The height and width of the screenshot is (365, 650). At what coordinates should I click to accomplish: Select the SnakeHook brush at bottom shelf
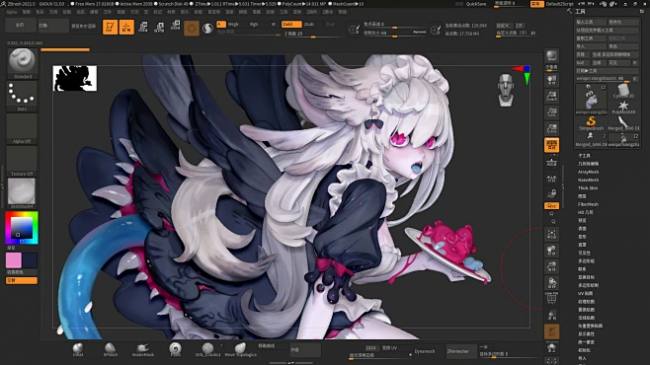143,350
